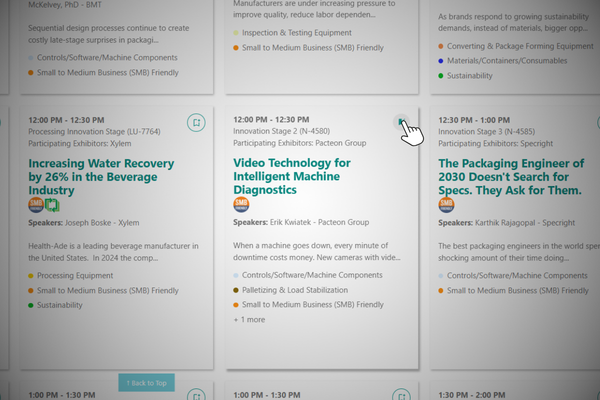
Task: Click the Health-Ade description text
Action: 113,252
